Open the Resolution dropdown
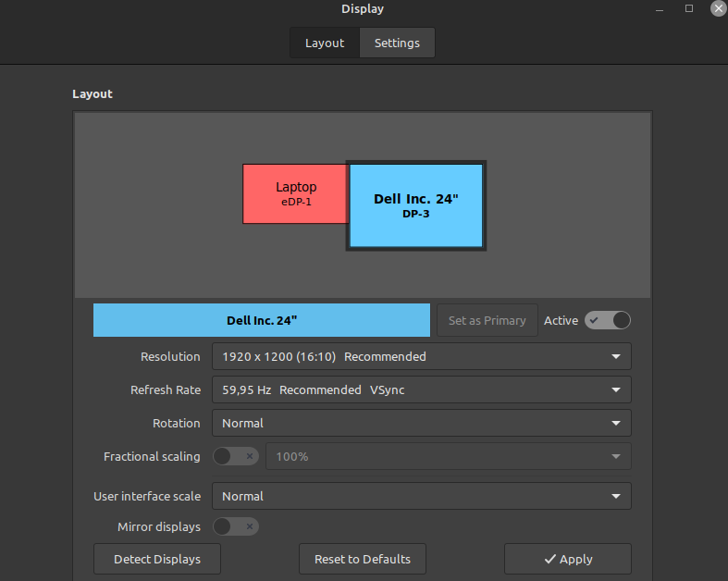The image size is (728, 581). [x=421, y=356]
